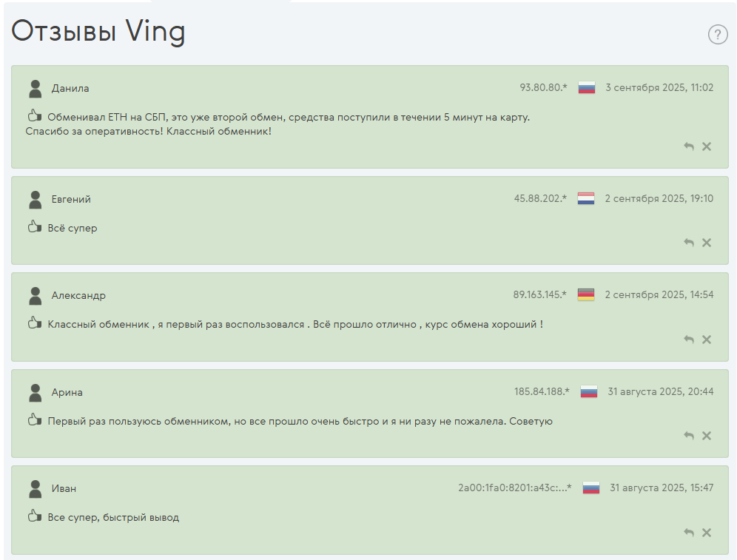This screenshot has width=737, height=560.
Task: Click the Netherlands flag next to 45.88.202.*
Action: coord(586,199)
